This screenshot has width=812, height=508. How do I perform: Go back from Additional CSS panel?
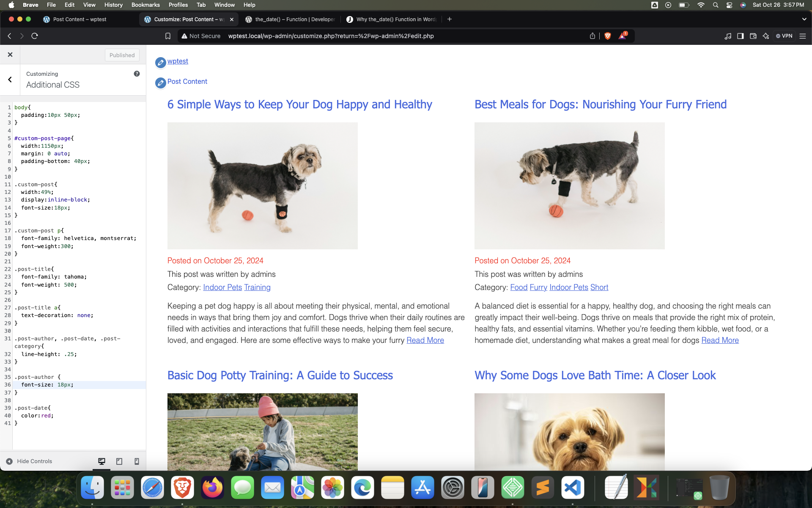pyautogui.click(x=10, y=80)
